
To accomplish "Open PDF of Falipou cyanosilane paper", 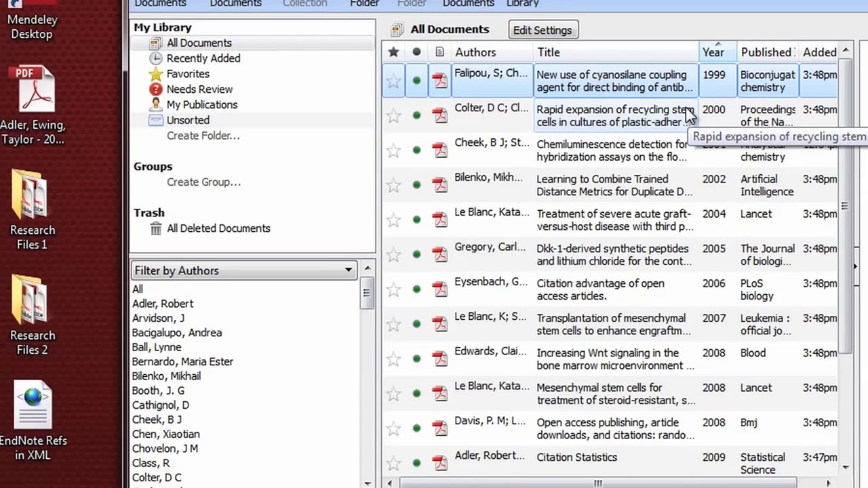I will [x=440, y=81].
